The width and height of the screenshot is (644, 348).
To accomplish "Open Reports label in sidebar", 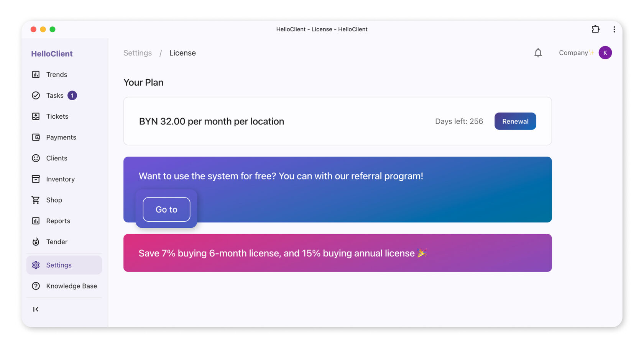I will coord(58,221).
